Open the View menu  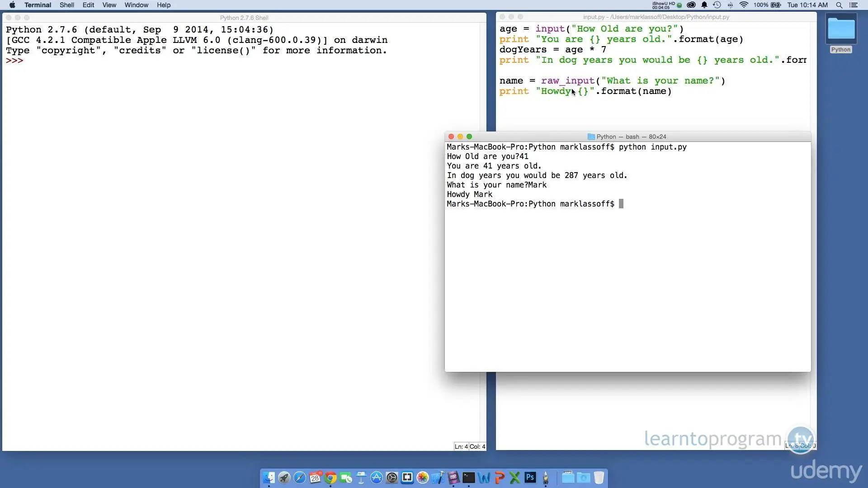coord(109,5)
